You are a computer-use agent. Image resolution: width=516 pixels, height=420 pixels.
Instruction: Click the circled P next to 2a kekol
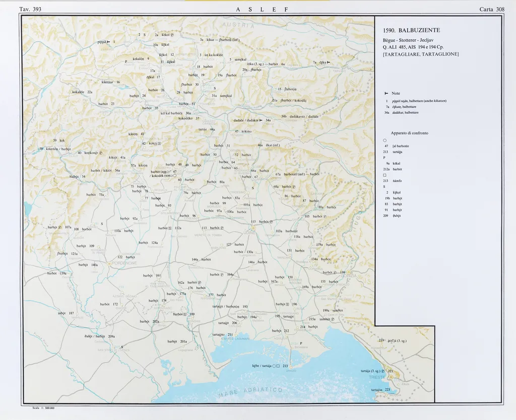[x=172, y=35]
